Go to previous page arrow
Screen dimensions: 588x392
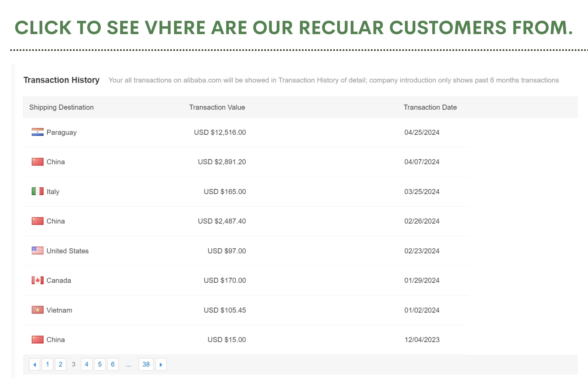35,364
